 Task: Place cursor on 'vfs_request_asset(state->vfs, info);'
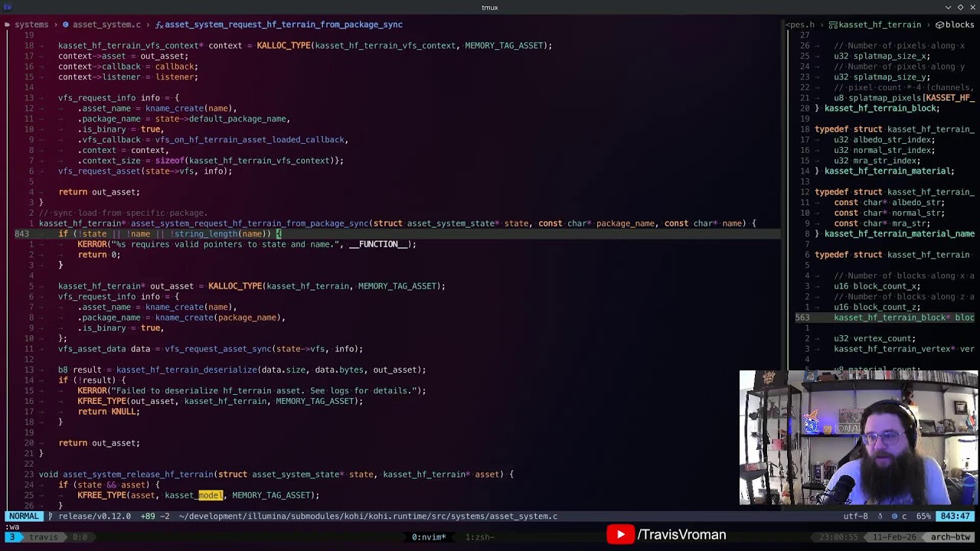[145, 171]
